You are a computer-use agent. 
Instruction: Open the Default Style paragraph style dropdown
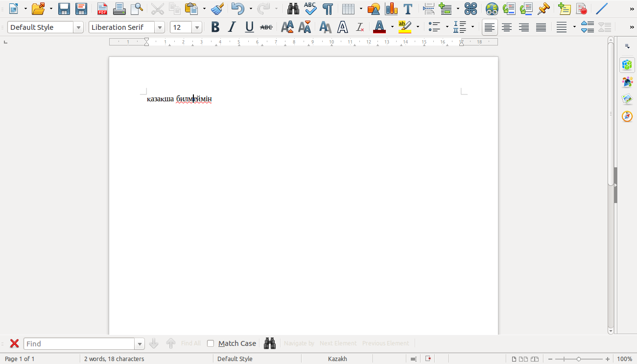coord(78,27)
